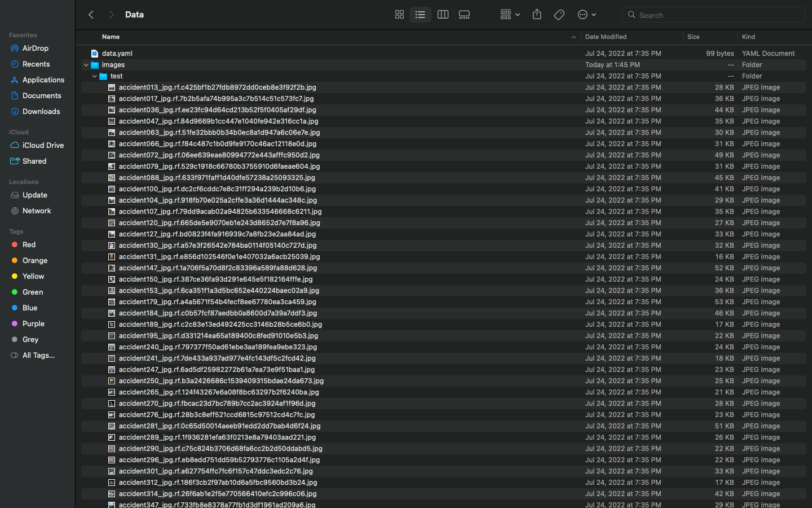Viewport: 812px width, 508px height.
Task: Select the data.yaml file
Action: click(x=117, y=53)
